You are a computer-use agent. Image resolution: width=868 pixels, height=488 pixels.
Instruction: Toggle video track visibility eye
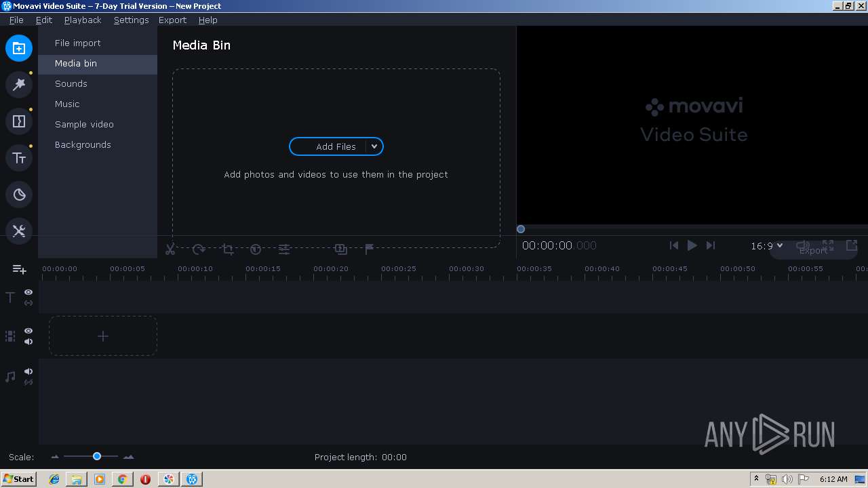click(x=28, y=331)
